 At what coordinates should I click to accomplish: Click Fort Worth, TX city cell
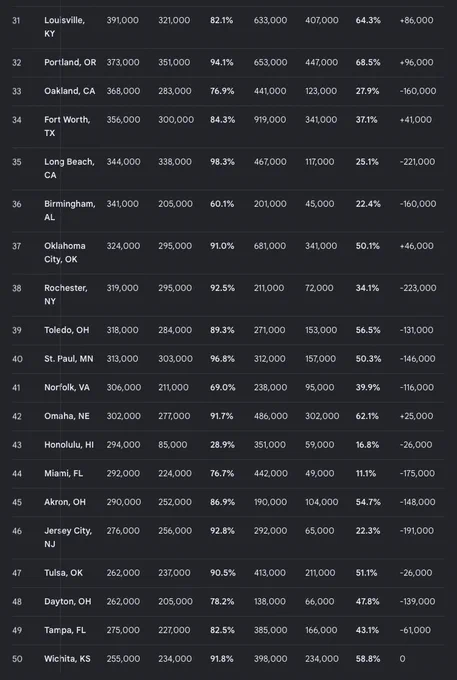tap(67, 126)
